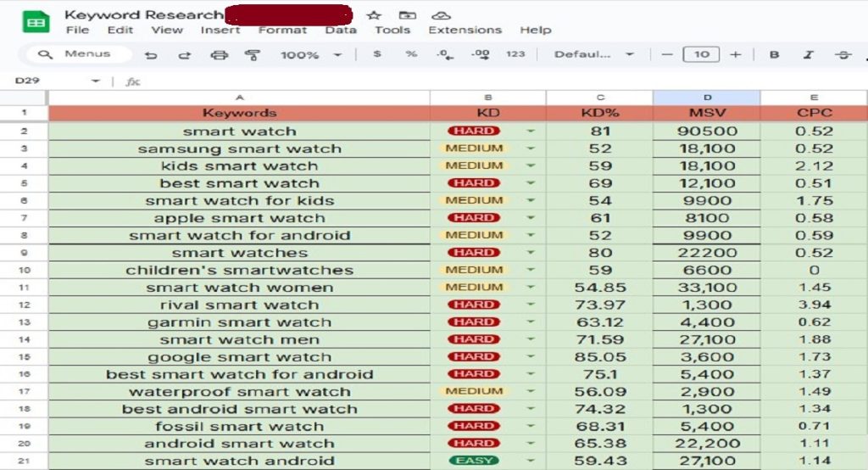Click the Google Sheets home logo
The height and width of the screenshot is (470, 868).
click(x=36, y=23)
